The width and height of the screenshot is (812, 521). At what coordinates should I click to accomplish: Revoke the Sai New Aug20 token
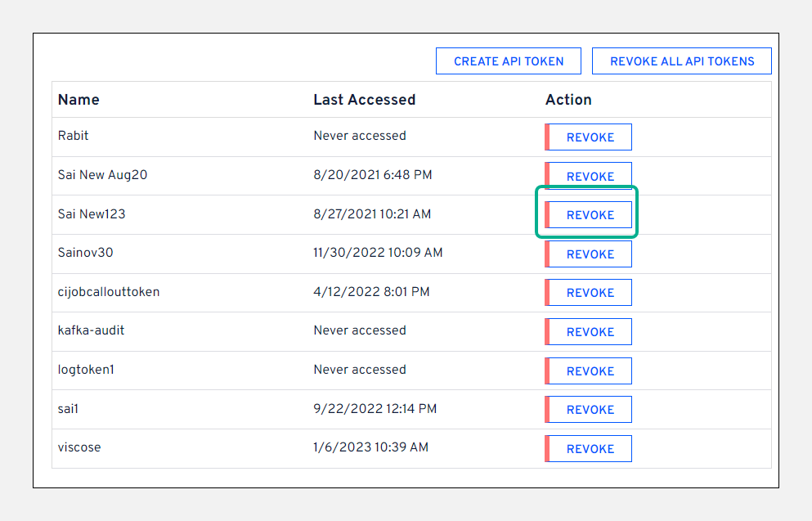589,175
